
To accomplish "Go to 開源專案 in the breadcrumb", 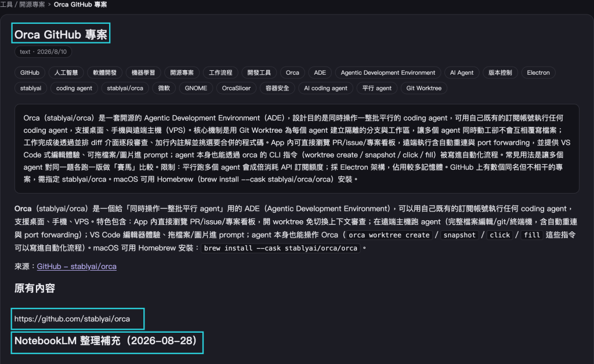I will click(32, 5).
